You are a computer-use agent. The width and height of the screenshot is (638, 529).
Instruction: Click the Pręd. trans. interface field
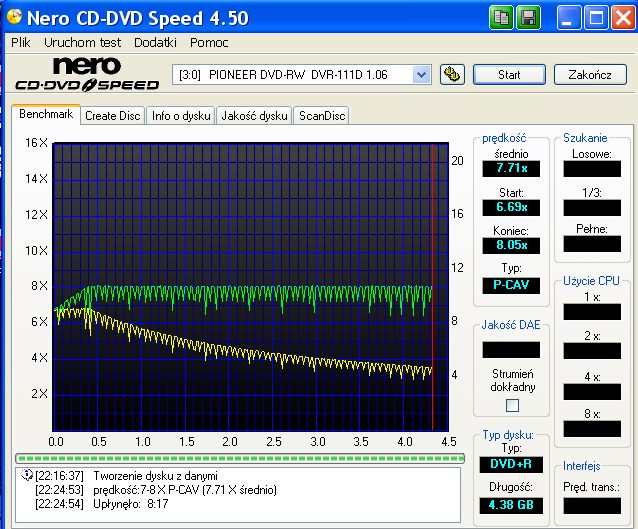click(592, 506)
